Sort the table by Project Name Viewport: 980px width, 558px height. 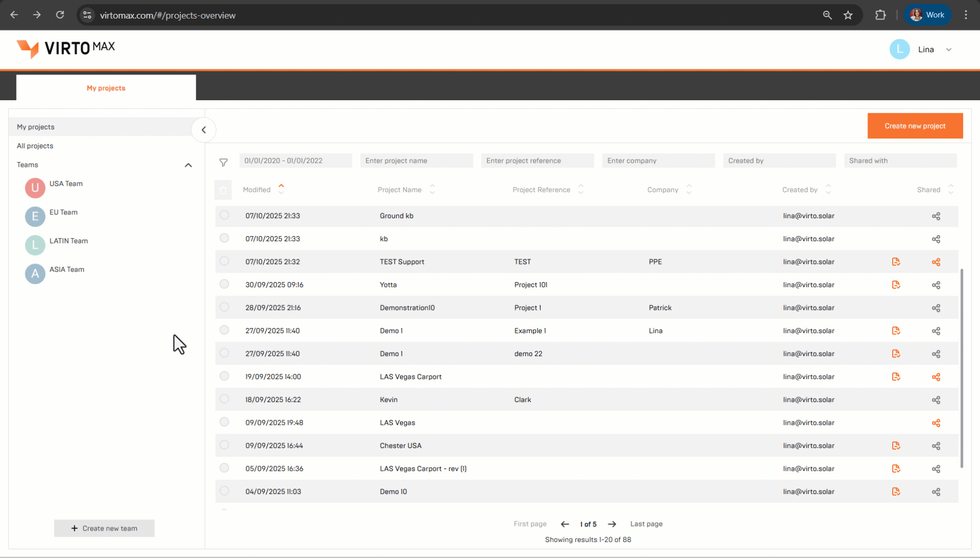432,190
